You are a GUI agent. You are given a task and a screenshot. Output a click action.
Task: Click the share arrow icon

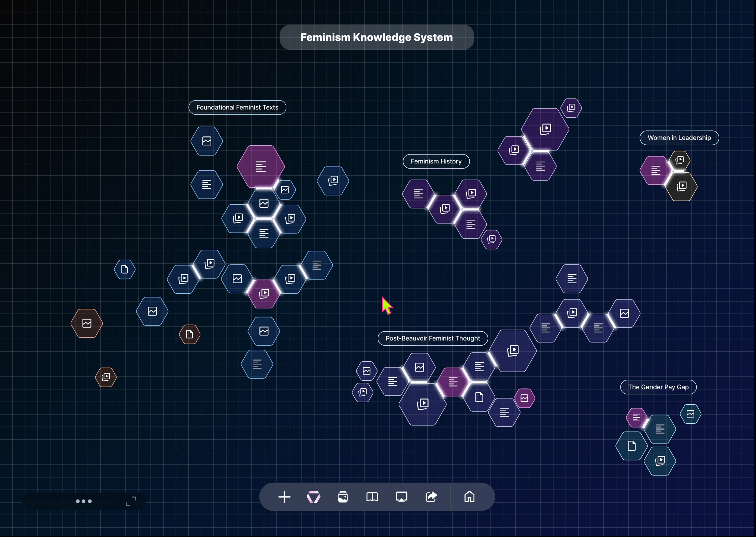point(431,497)
